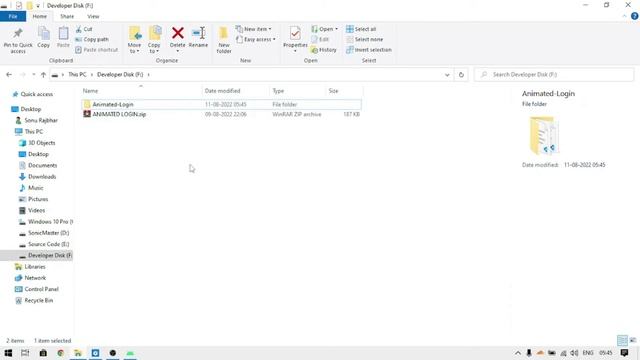Open the notification center icon
640x360 pixels.
[624, 353]
